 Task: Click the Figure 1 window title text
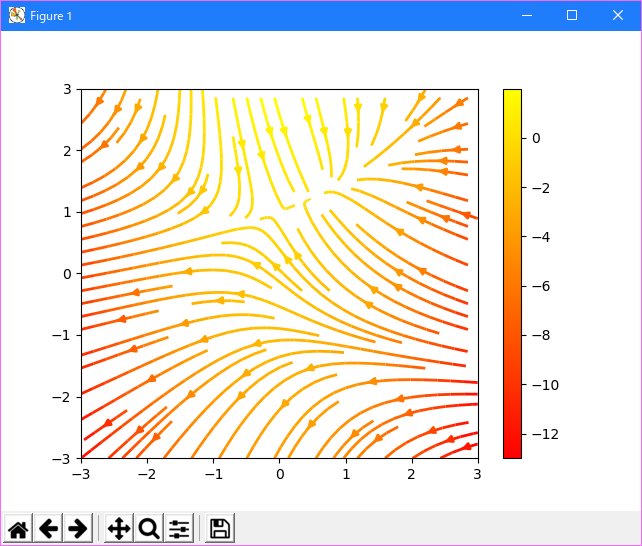(51, 16)
